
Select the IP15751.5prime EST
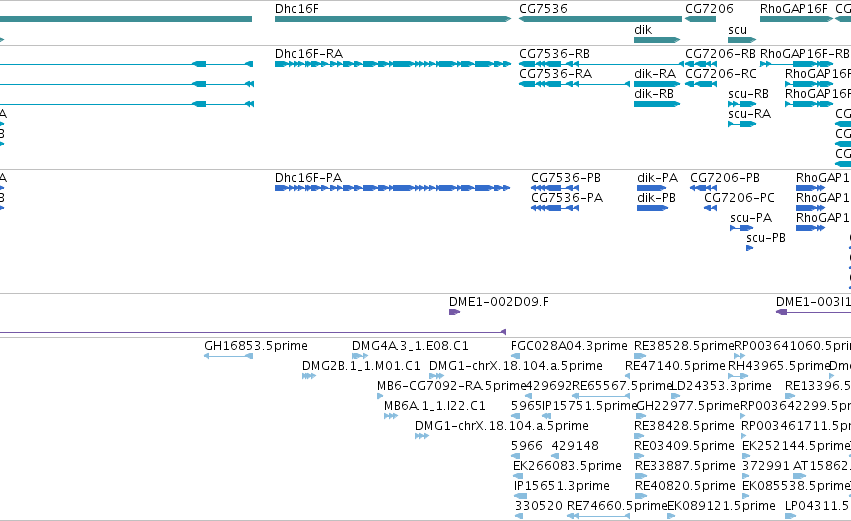547,417
